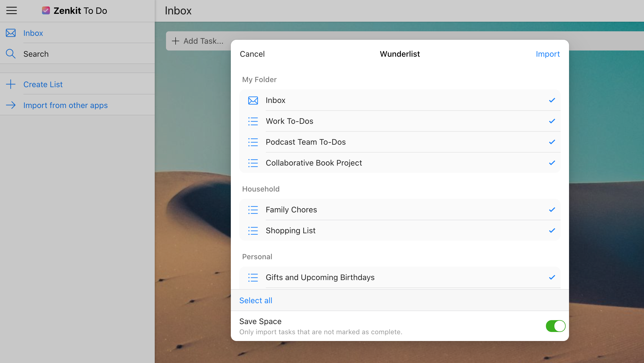
Task: Click the Work To-Dos list icon
Action: click(x=253, y=121)
